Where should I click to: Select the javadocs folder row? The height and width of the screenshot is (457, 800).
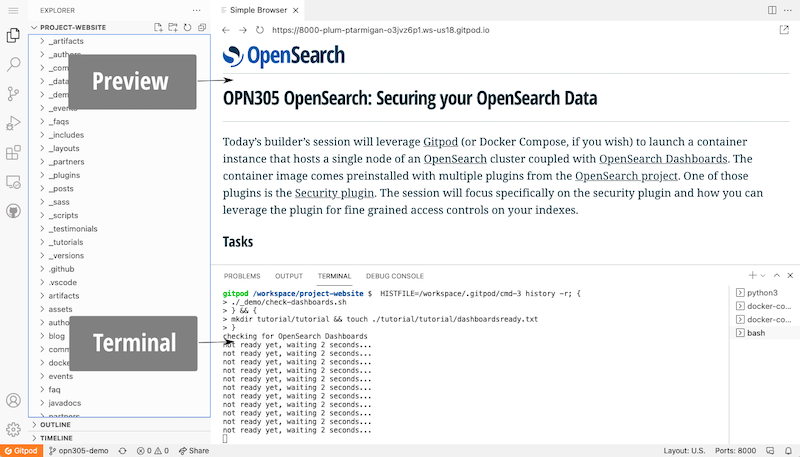tap(119, 403)
